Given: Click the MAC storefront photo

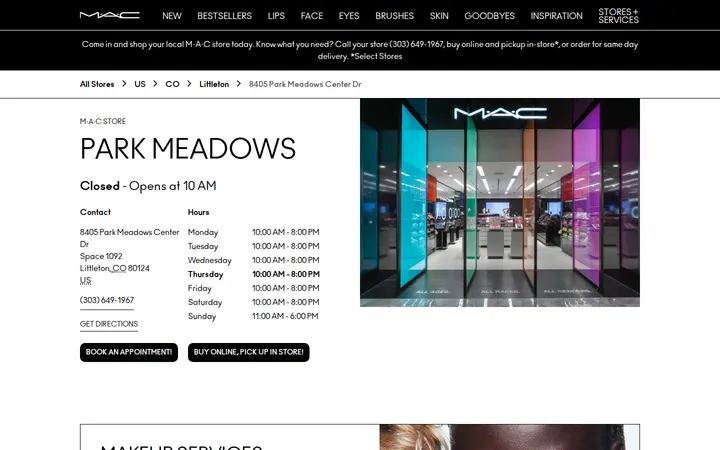Looking at the screenshot, I should (x=500, y=202).
